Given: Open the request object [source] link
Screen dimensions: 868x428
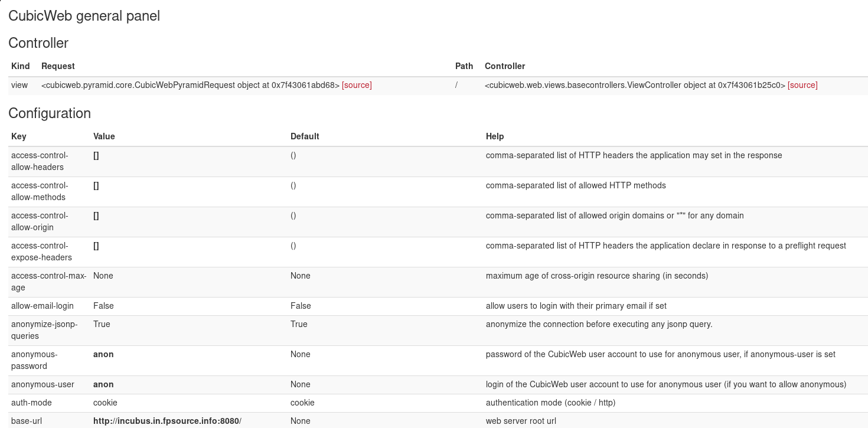Looking at the screenshot, I should tap(357, 85).
